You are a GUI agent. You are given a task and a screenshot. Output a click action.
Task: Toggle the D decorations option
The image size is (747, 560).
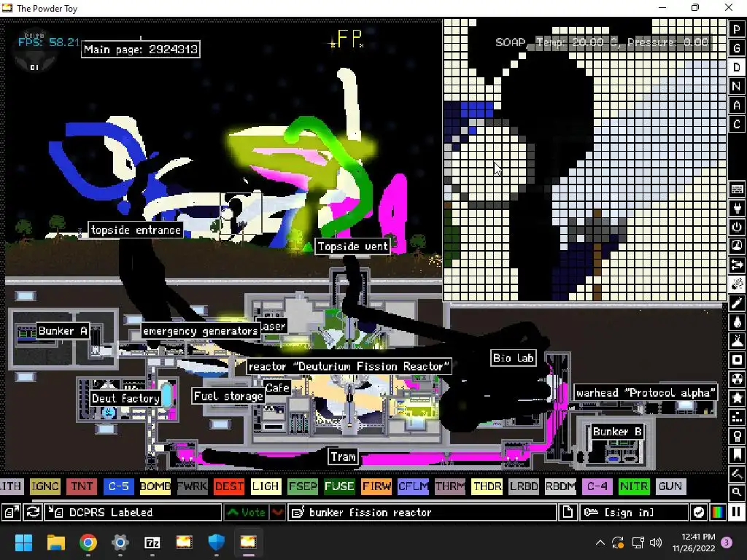coord(737,67)
